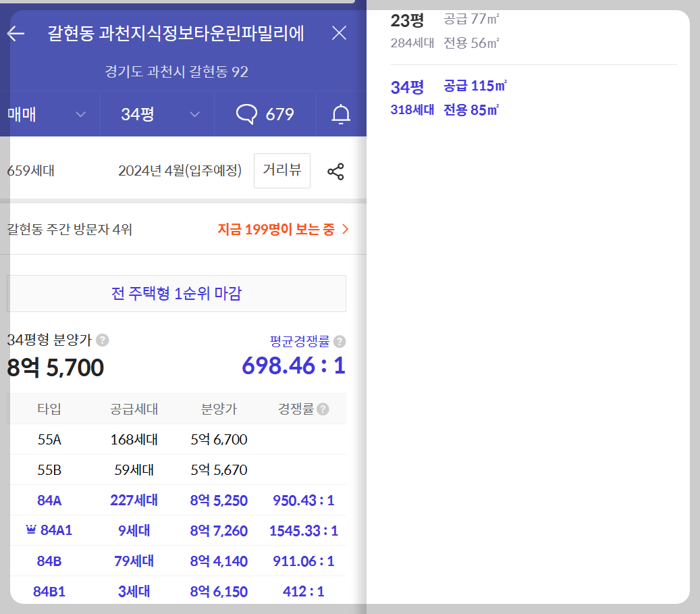The height and width of the screenshot is (614, 700).
Task: Click the notification bell icon
Action: (x=341, y=113)
